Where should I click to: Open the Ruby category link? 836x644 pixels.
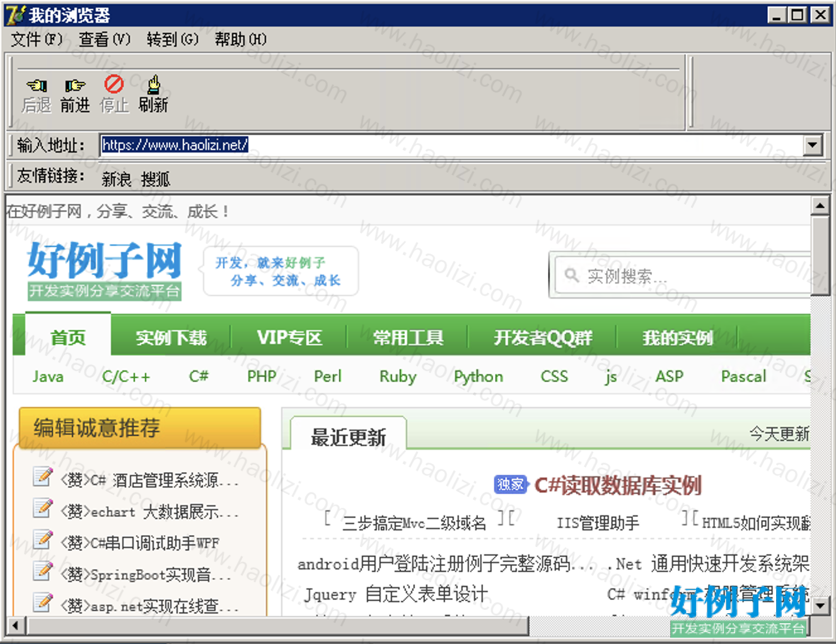point(398,377)
